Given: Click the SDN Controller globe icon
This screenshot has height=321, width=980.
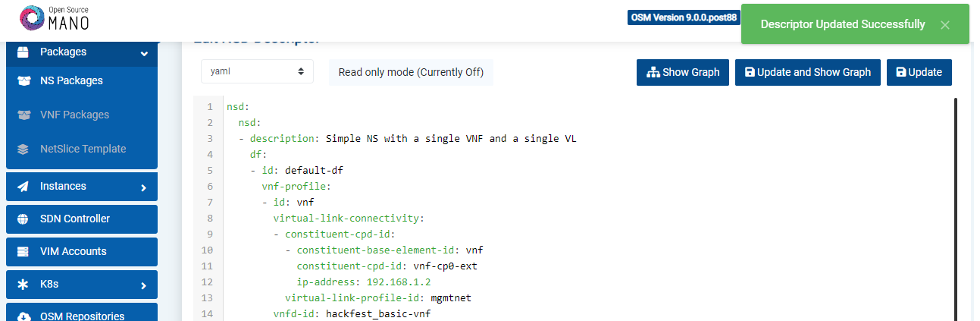Looking at the screenshot, I should 23,219.
